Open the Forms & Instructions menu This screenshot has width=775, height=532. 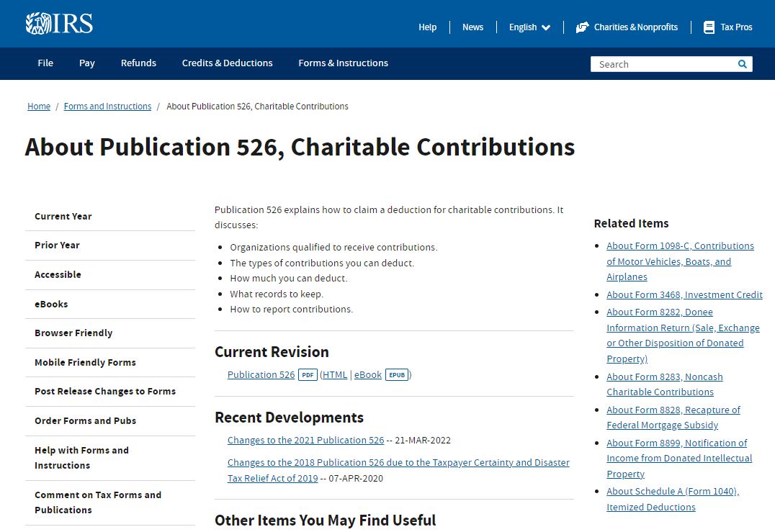(x=343, y=63)
